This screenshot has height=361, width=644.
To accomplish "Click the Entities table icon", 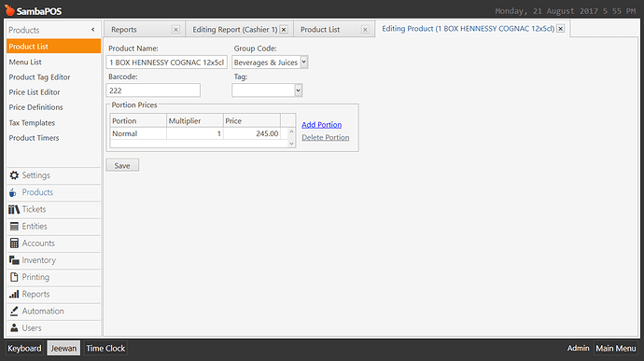I will (14, 227).
